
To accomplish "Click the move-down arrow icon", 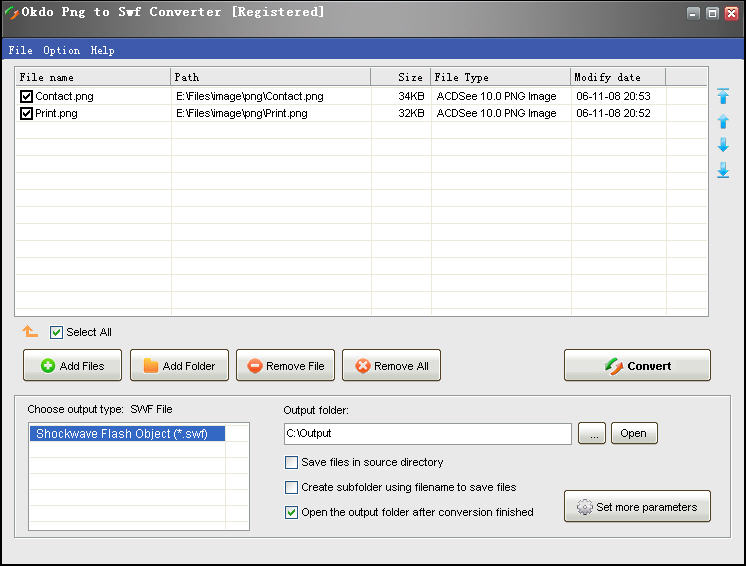I will coord(723,145).
